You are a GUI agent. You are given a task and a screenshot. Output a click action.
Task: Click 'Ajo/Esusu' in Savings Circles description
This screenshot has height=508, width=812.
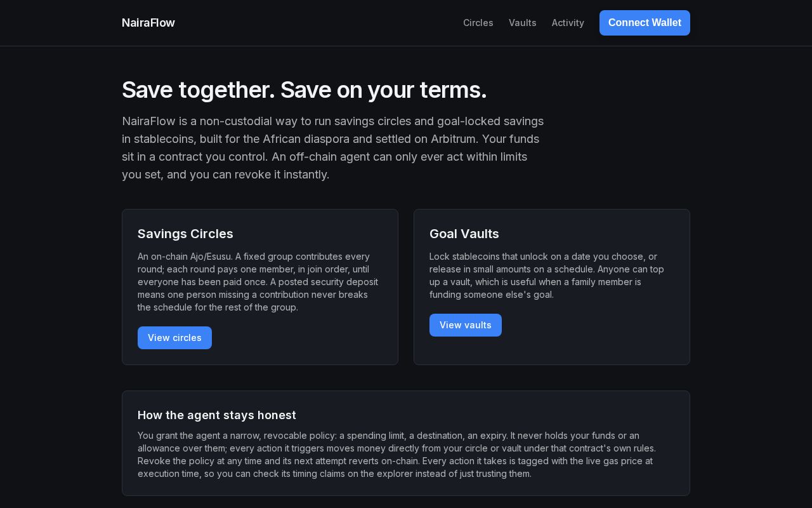click(211, 257)
